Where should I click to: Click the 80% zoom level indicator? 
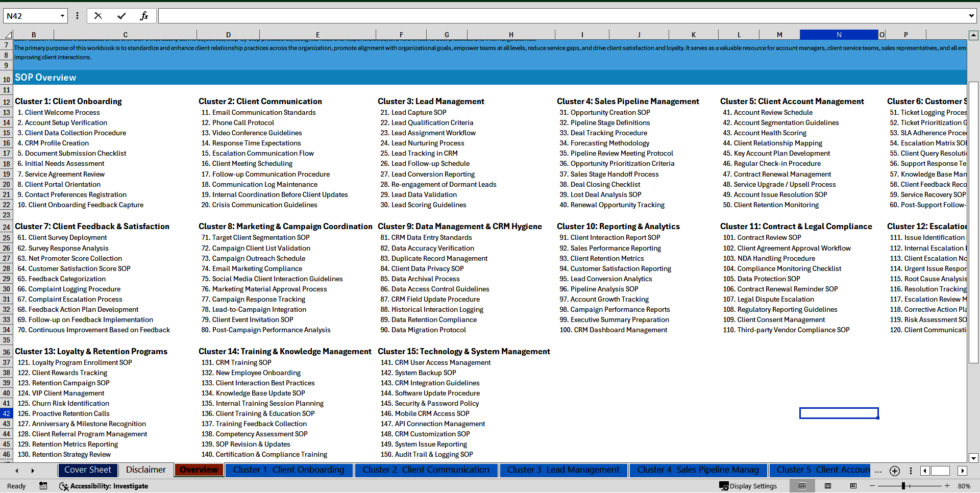coord(965,486)
